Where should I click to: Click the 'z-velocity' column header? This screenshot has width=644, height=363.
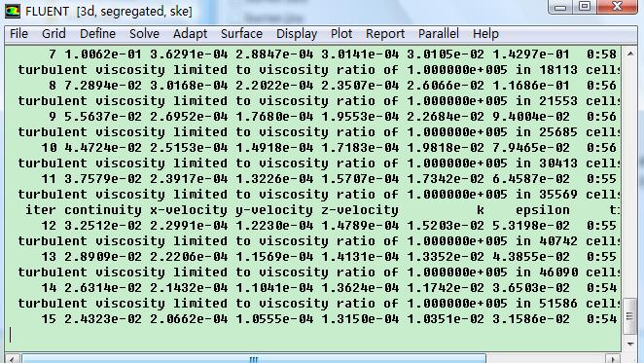click(x=360, y=210)
